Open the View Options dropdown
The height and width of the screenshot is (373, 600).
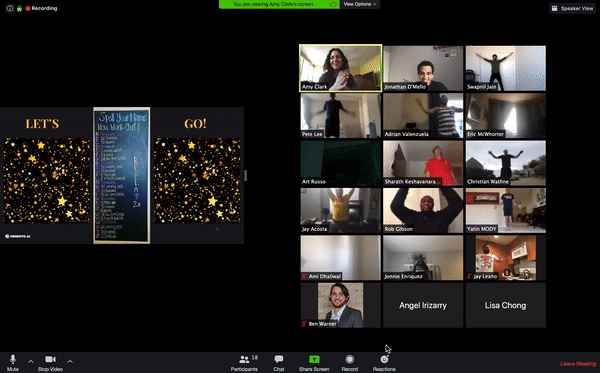point(360,4)
